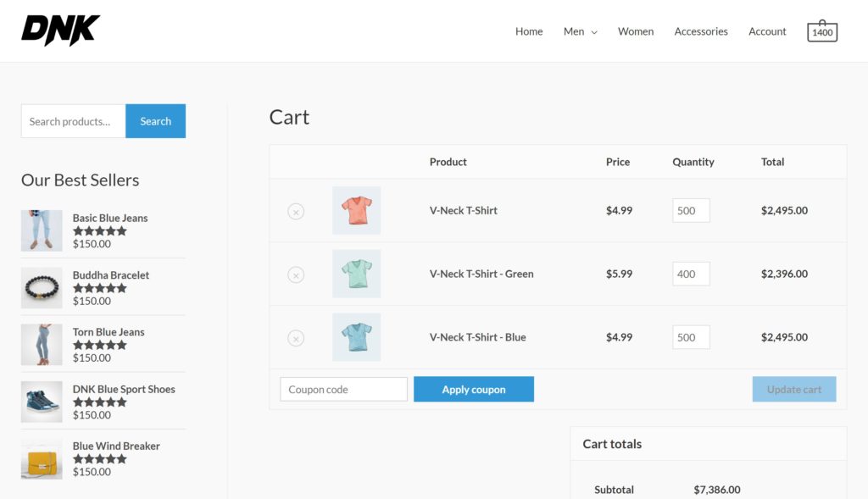868x499 pixels.
Task: Remove V-Neck T-Shirt from cart
Action: (296, 211)
